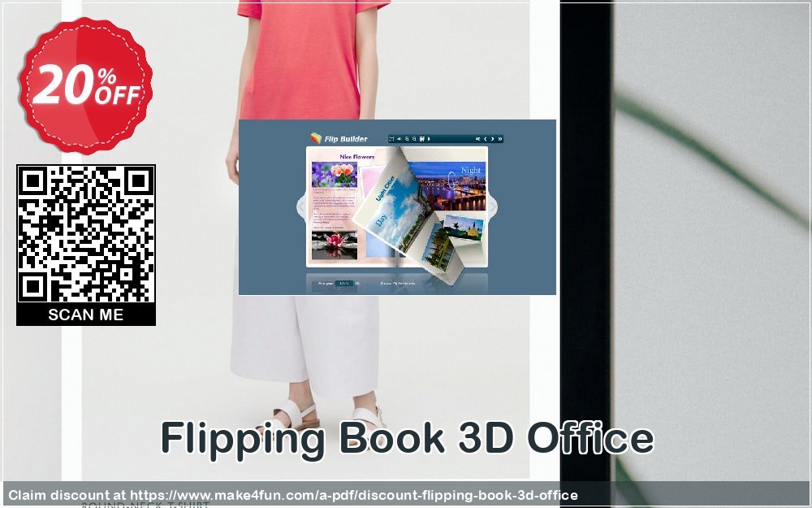Jump to first page icon

tap(478, 139)
